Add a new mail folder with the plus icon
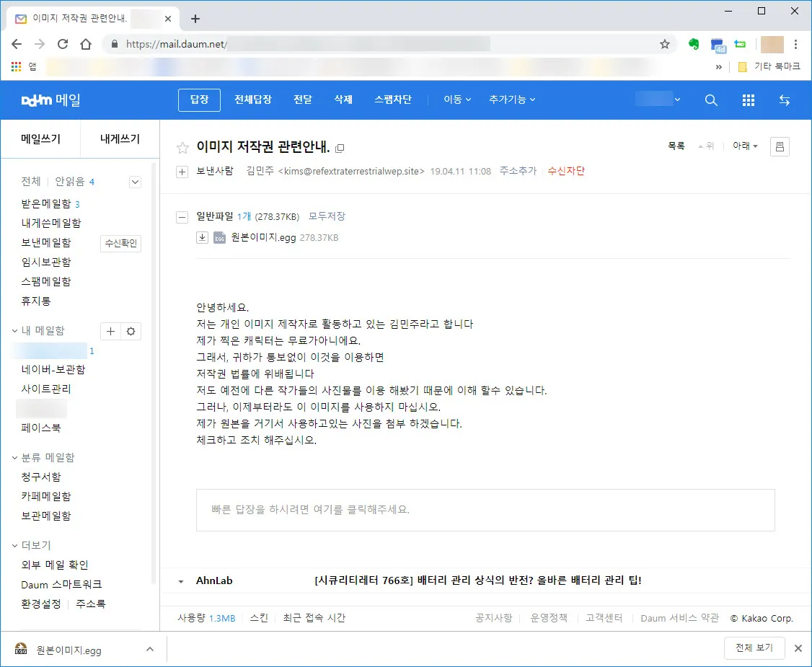Viewport: 812px width, 667px height. [x=110, y=331]
